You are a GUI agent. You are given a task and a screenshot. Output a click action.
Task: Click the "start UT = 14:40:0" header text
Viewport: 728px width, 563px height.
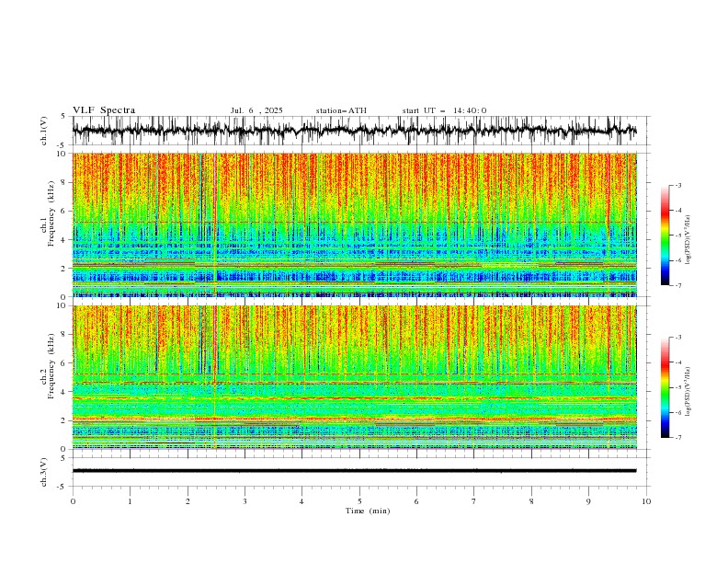click(444, 110)
